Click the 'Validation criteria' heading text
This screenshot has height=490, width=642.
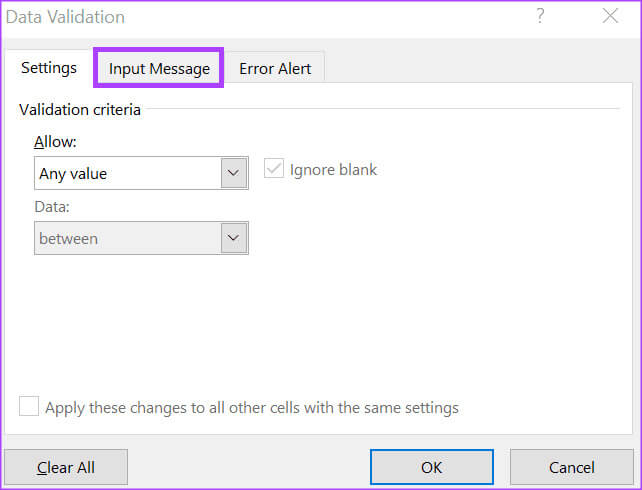(x=80, y=109)
